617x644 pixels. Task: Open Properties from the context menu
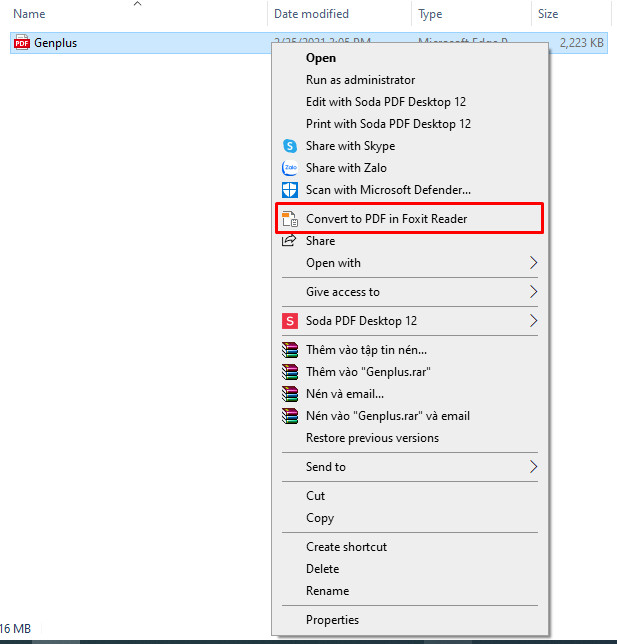332,620
